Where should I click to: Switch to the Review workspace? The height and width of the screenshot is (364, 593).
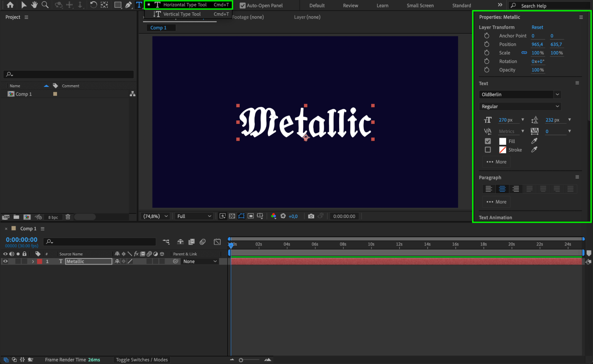(x=350, y=5)
